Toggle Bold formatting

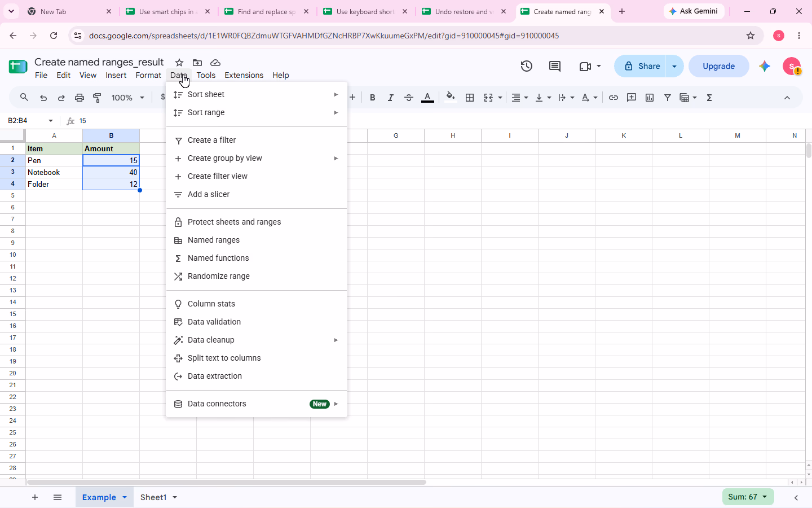point(372,98)
